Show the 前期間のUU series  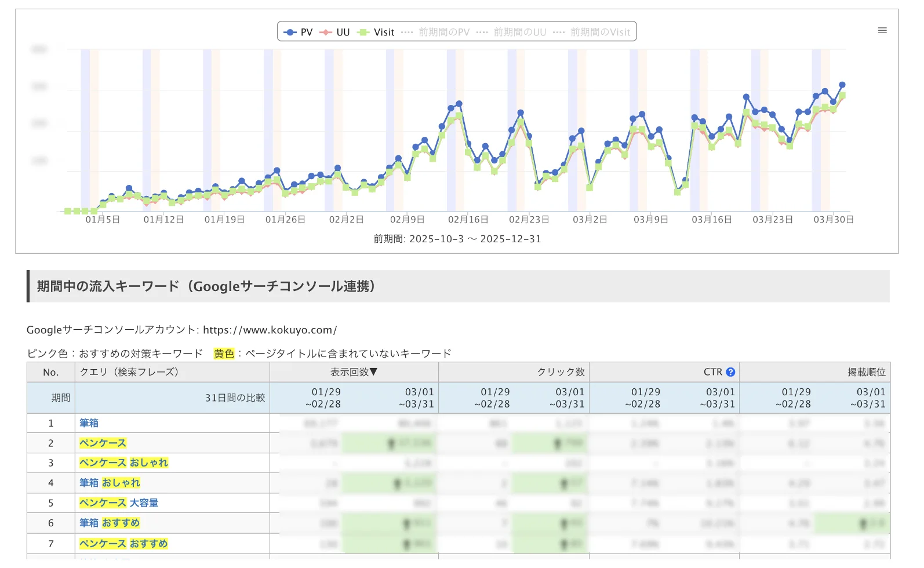(511, 32)
